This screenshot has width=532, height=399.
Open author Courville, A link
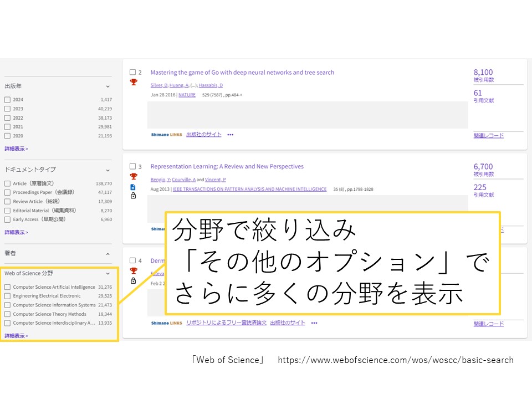pos(183,180)
